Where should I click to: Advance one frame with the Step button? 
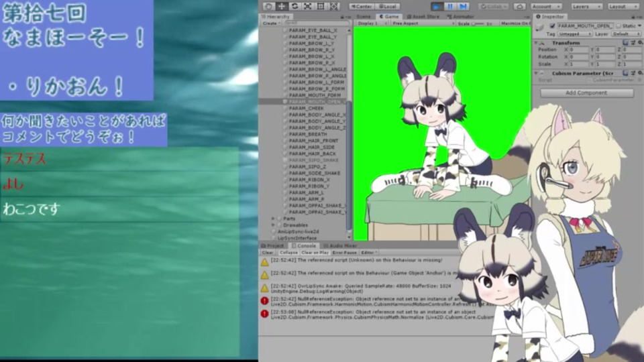pos(464,6)
